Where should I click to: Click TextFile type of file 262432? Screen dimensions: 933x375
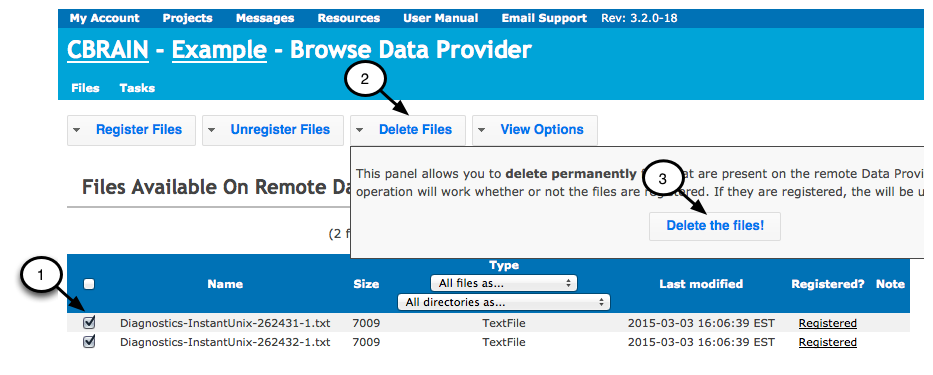504,342
